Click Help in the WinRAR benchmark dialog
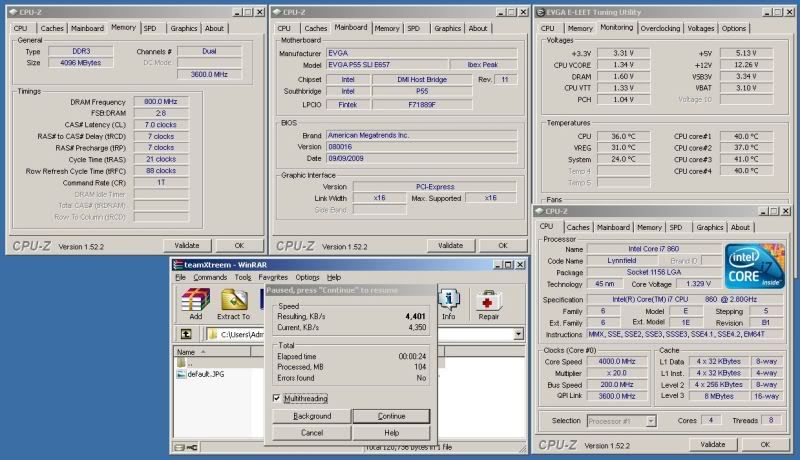This screenshot has width=800, height=460. point(391,432)
